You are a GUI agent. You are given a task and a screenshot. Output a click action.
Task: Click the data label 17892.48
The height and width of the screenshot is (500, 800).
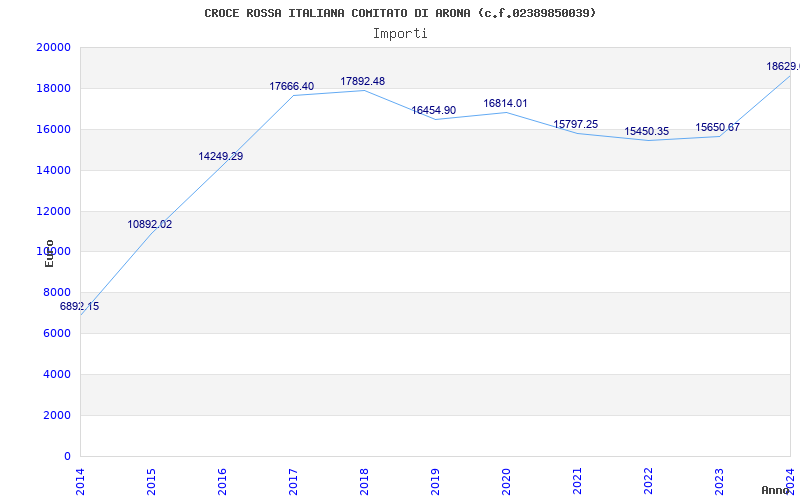(363, 81)
